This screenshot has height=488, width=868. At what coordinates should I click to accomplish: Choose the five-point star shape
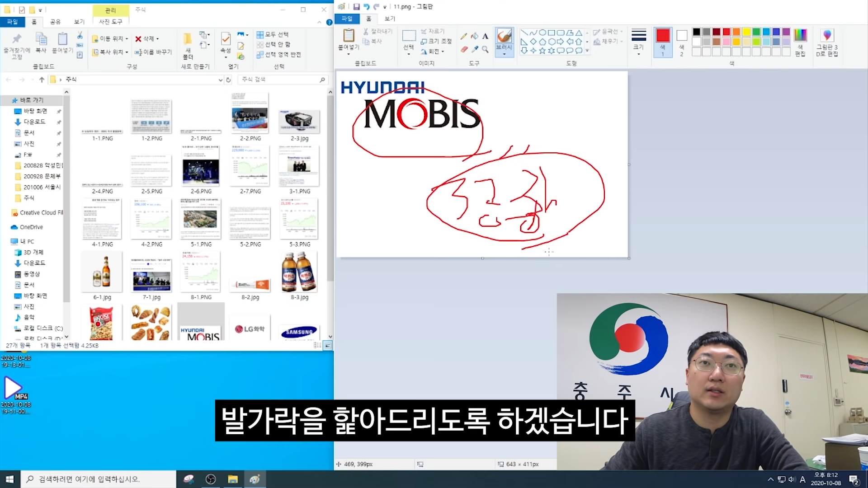click(x=542, y=51)
